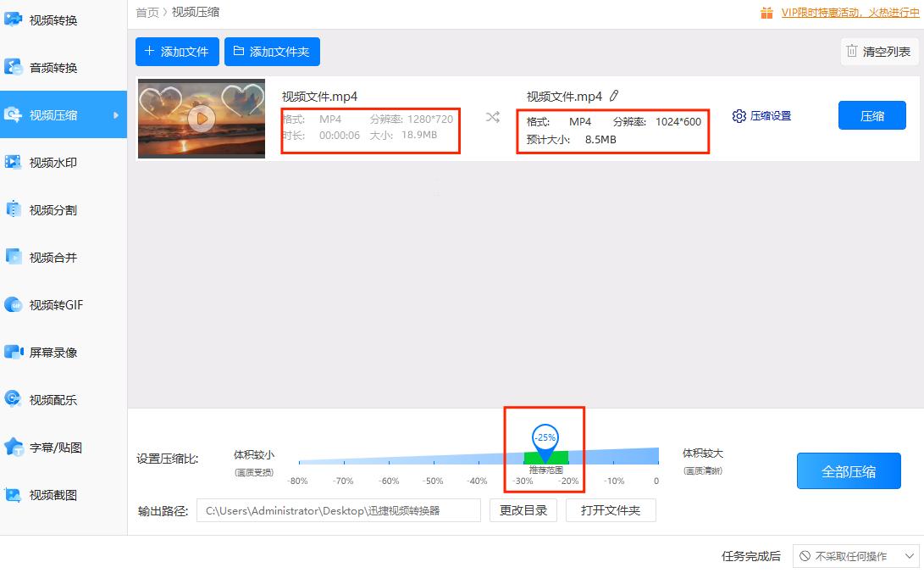Click the -25% compression ratio slider handle

pos(545,438)
